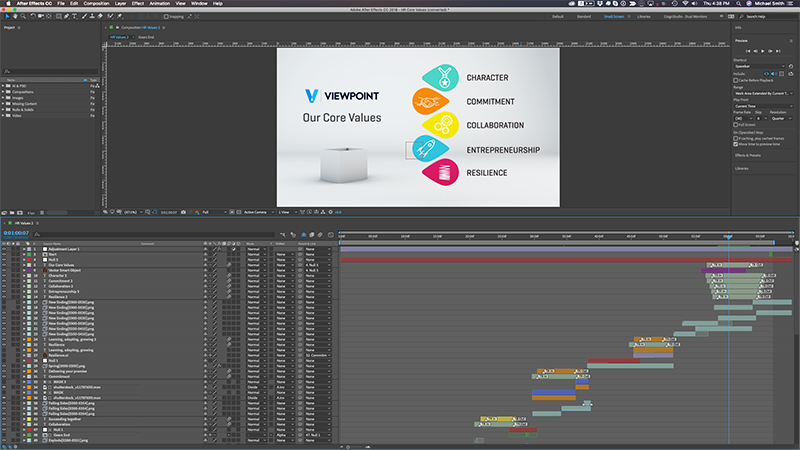Screen dimensions: 800x450
Task: Select the Rectangle shape tool
Action: click(59, 16)
